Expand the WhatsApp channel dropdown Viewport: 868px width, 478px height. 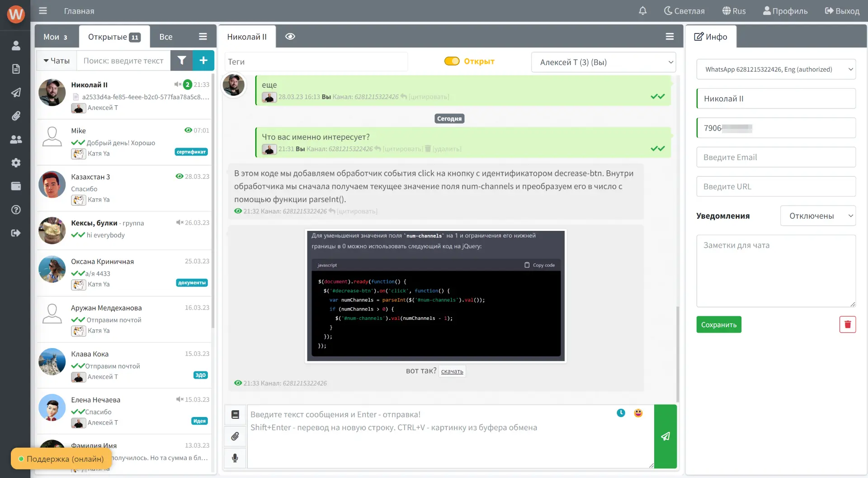776,69
